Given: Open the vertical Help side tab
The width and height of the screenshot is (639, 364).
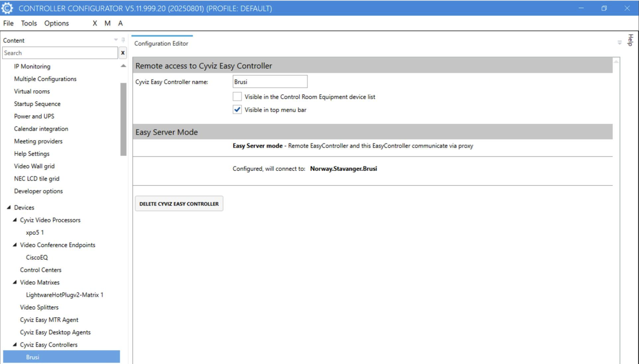Looking at the screenshot, I should point(630,40).
